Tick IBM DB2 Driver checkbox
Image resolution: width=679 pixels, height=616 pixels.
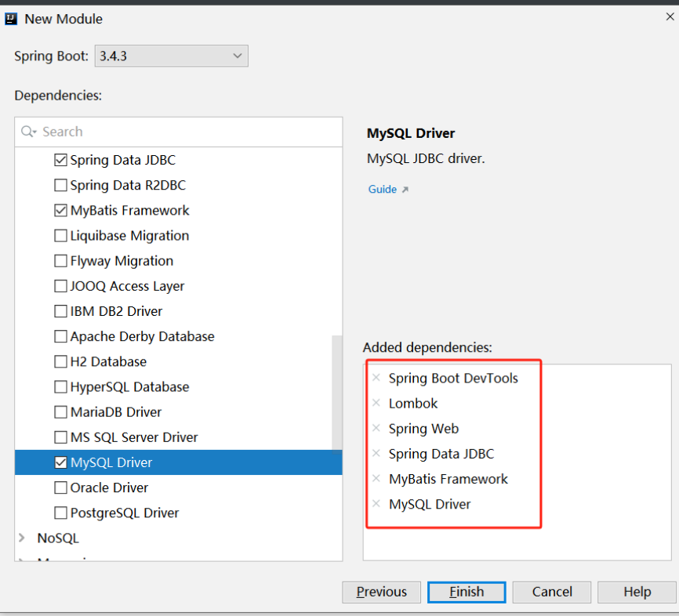(60, 311)
